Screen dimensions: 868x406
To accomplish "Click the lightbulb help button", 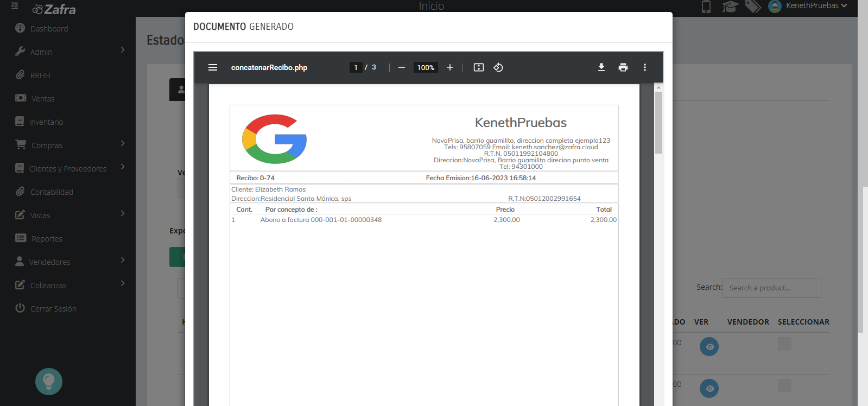I will (49, 382).
